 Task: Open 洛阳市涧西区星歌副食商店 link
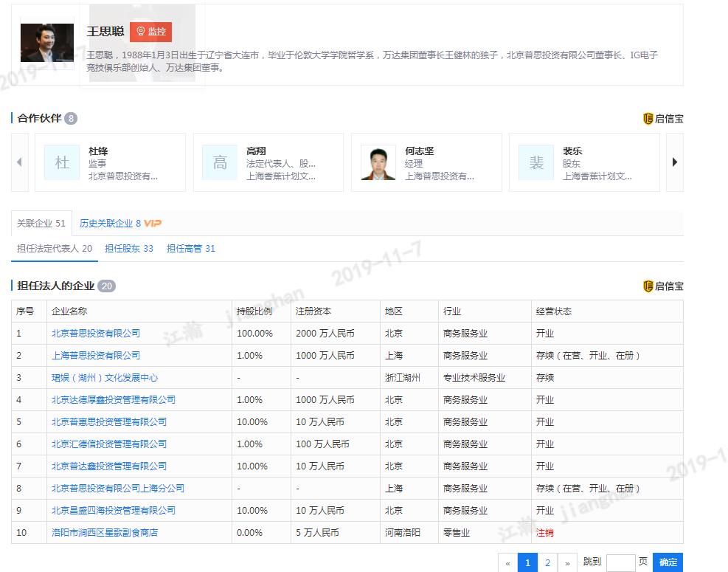(105, 533)
